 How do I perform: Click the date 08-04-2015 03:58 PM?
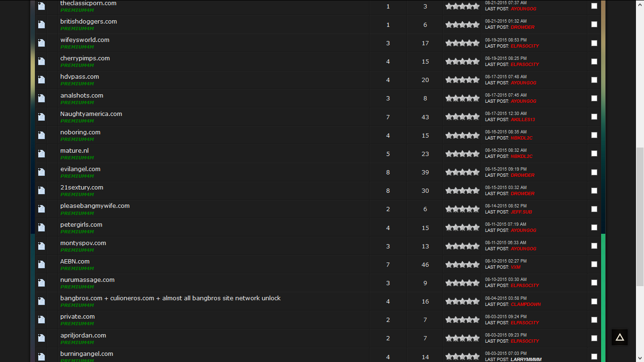[x=506, y=298]
